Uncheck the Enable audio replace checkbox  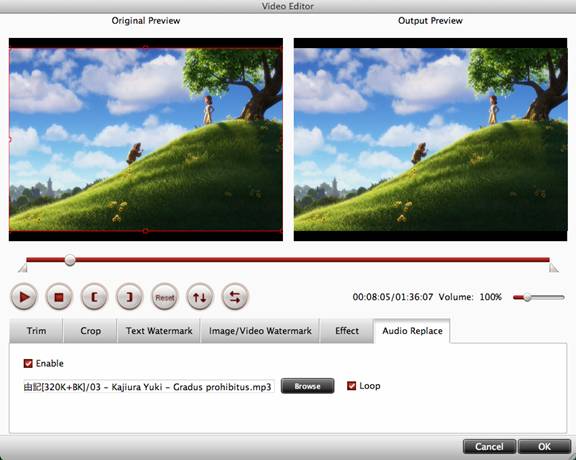click(x=28, y=363)
